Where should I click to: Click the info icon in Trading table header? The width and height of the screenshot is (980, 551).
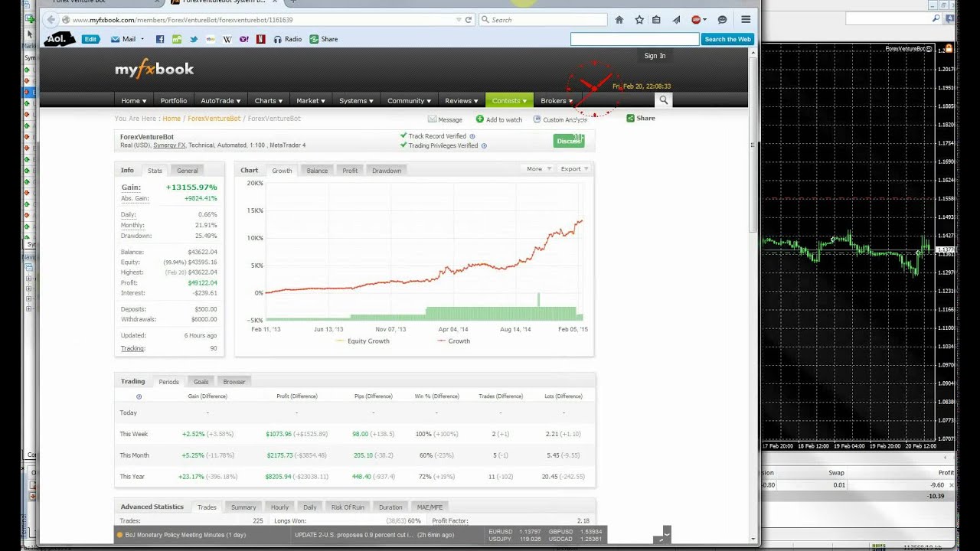[139, 396]
